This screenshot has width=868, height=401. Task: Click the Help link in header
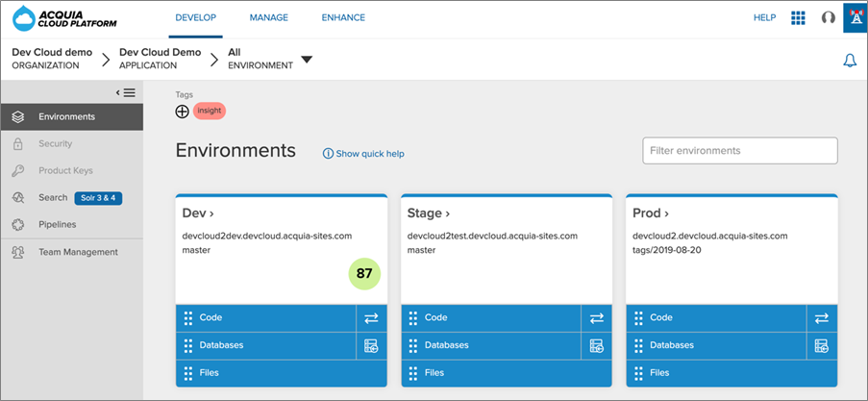[764, 17]
